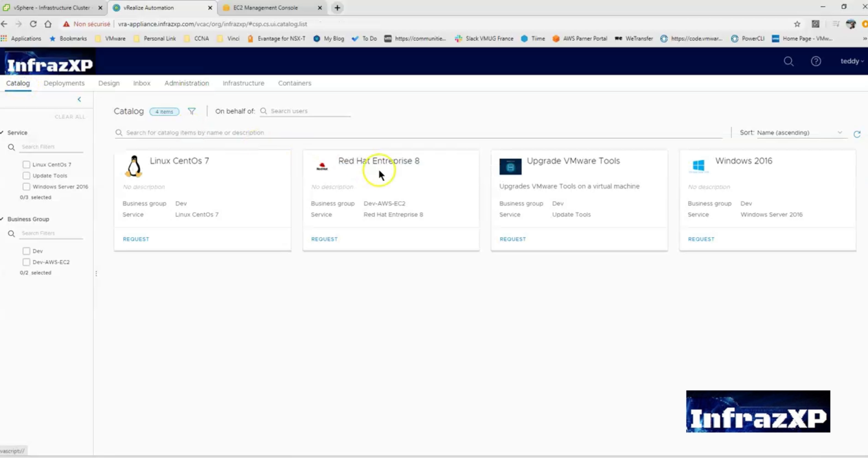Click the Linux CentOs 7 penguin icon
The image size is (868, 458).
click(133, 166)
